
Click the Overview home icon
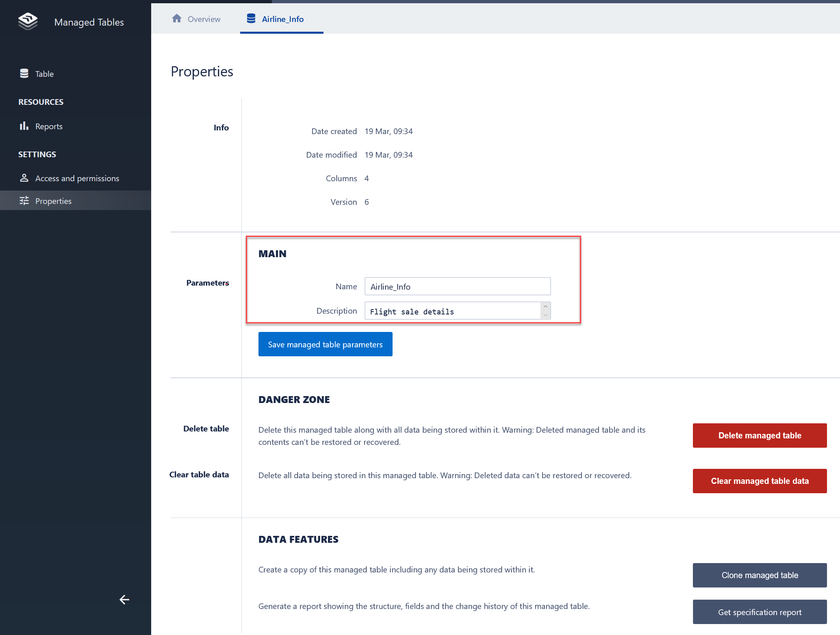tap(177, 19)
